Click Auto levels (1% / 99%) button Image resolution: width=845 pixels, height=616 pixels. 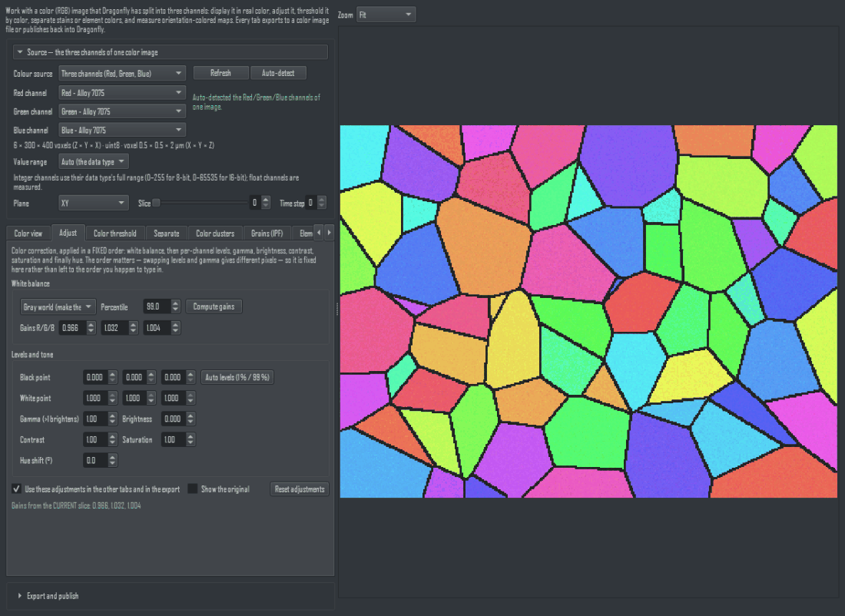point(237,377)
